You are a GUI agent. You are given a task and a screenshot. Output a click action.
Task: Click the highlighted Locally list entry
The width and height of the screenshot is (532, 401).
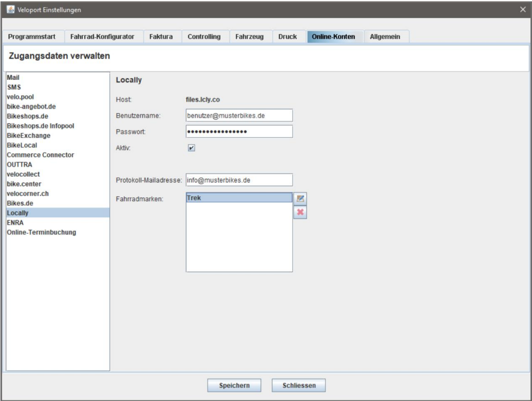click(x=58, y=213)
